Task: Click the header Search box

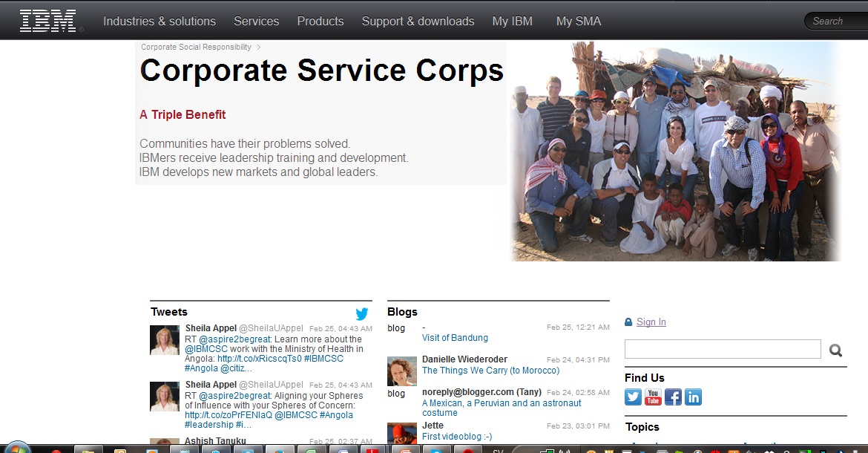Action: tap(836, 21)
